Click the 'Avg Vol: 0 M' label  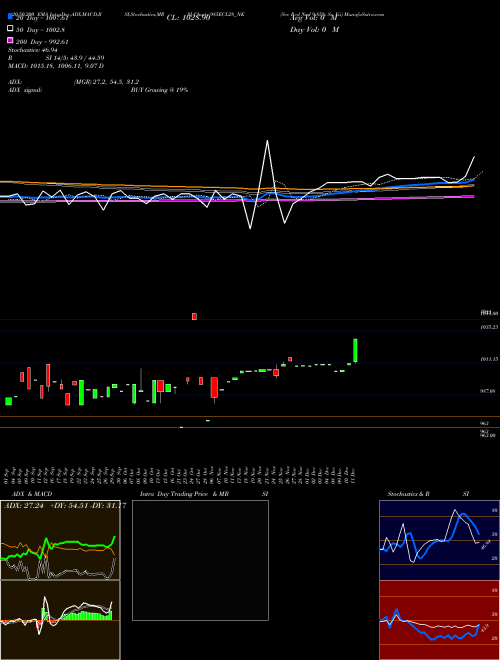pyautogui.click(x=314, y=18)
